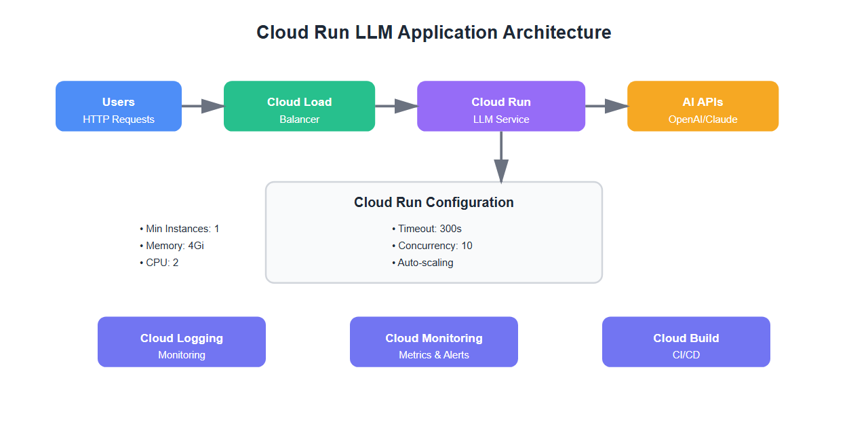Select the 'CPU: 2' bullet item
Image resolution: width=868 pixels, height=448 pixels.
159,263
